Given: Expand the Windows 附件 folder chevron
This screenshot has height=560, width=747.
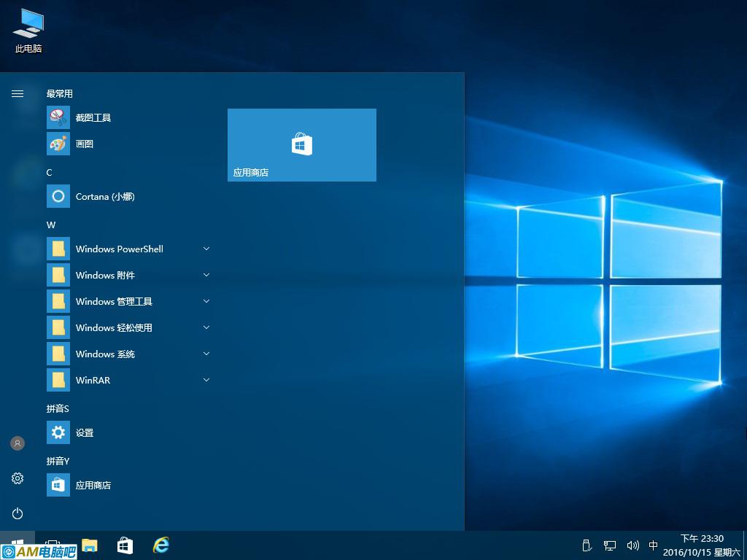Looking at the screenshot, I should tap(206, 275).
